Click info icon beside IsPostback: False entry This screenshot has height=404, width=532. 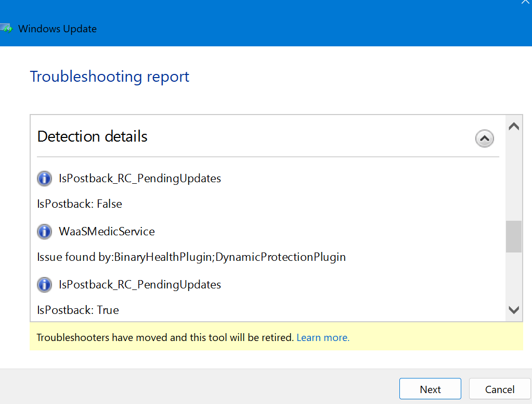44,179
